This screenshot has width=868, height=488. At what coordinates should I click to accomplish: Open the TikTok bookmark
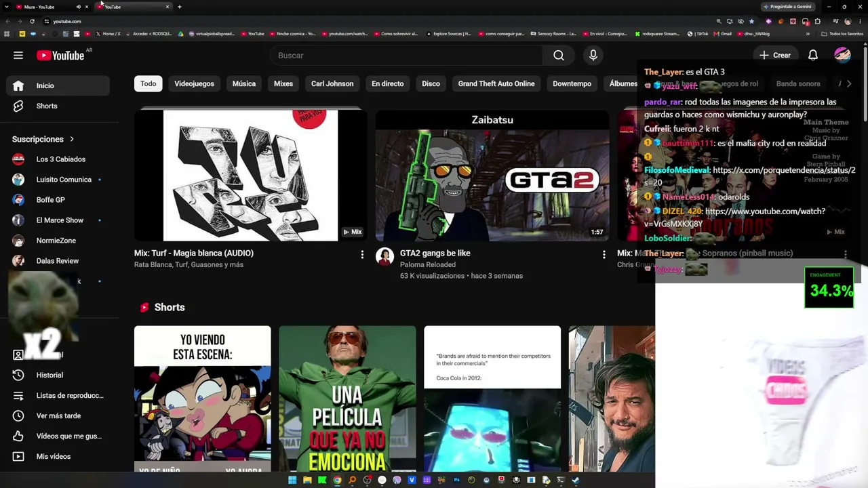(x=698, y=34)
